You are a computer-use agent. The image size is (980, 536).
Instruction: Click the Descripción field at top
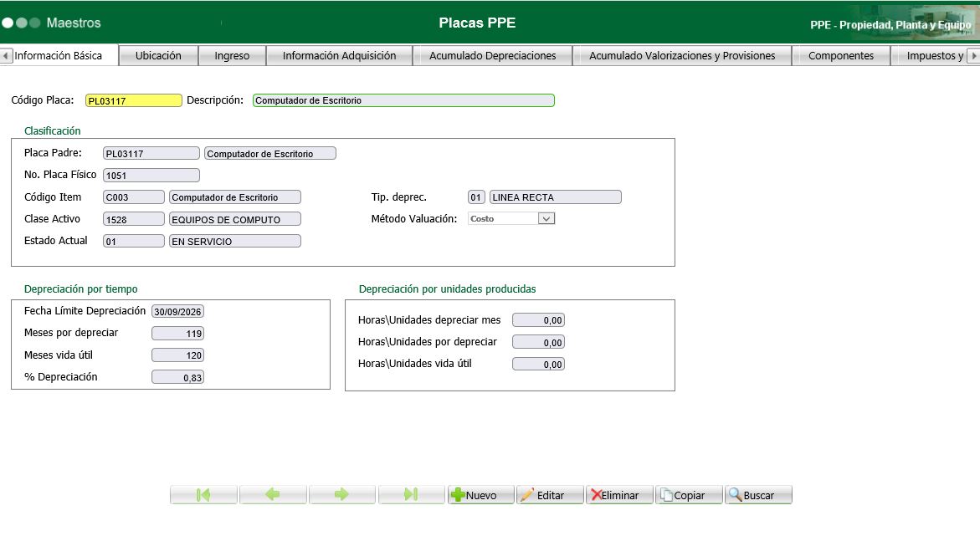403,100
